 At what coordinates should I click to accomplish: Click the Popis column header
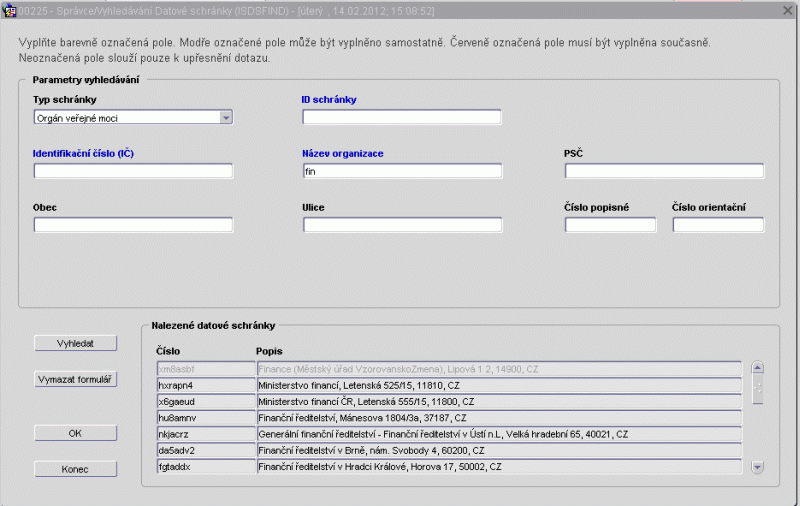269,351
